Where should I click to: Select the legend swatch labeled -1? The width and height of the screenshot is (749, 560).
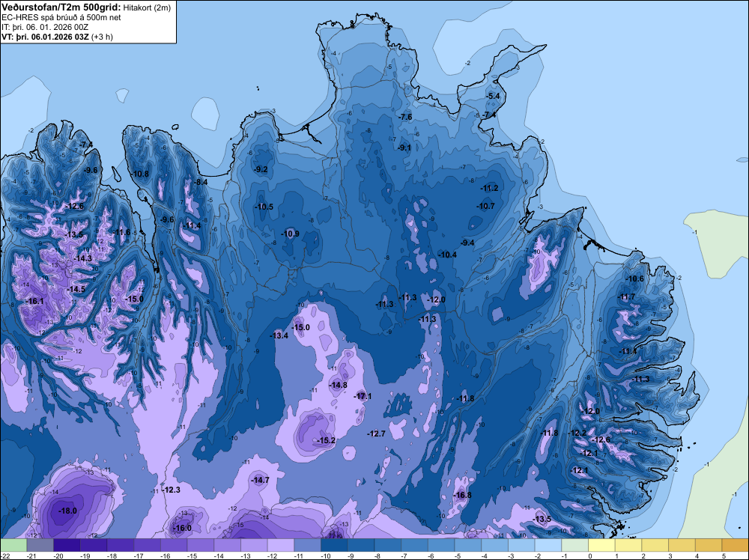point(575,546)
